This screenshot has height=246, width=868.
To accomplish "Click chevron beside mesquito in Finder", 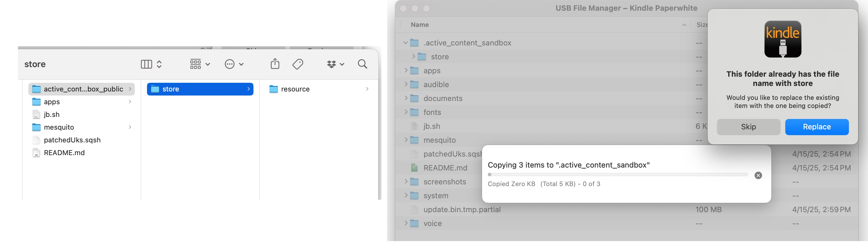I will pyautogui.click(x=130, y=127).
